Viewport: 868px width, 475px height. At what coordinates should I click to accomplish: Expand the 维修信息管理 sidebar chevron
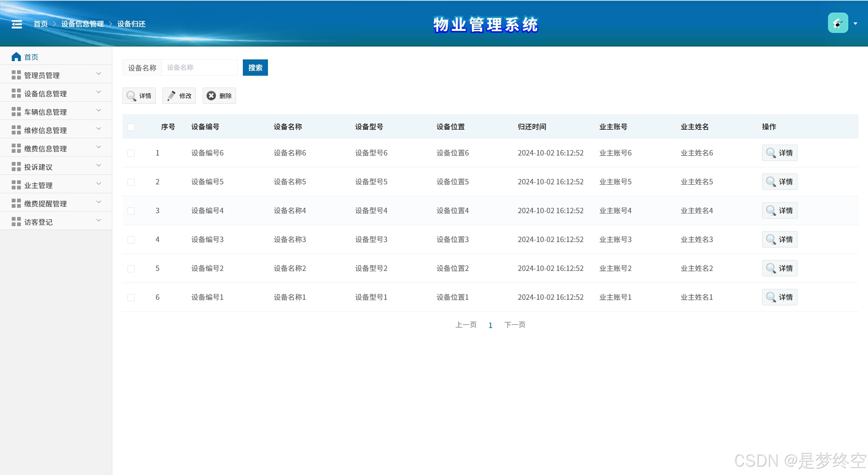(x=99, y=129)
